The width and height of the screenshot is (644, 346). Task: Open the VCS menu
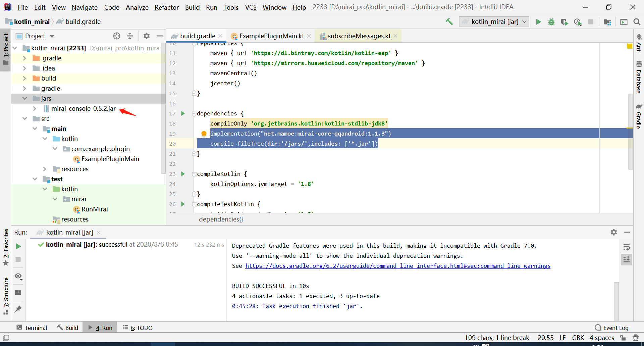pyautogui.click(x=251, y=7)
